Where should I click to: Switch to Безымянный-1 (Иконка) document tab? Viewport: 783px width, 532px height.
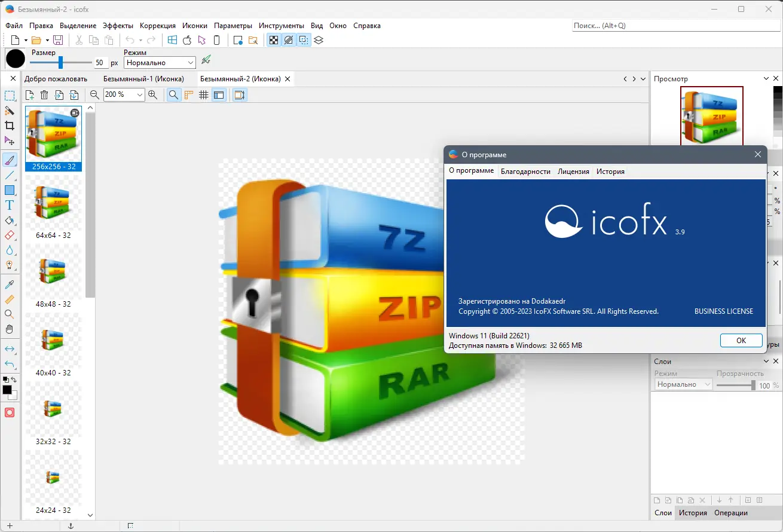(143, 79)
